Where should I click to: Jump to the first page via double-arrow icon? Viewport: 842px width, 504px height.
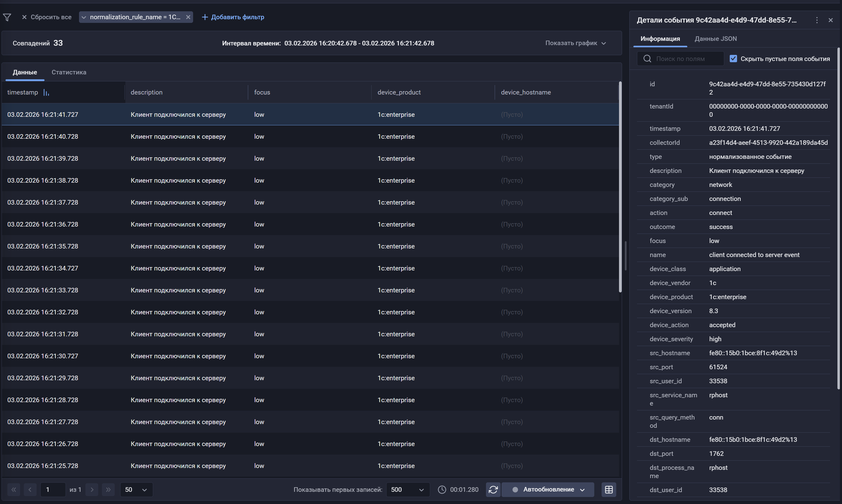pyautogui.click(x=14, y=489)
